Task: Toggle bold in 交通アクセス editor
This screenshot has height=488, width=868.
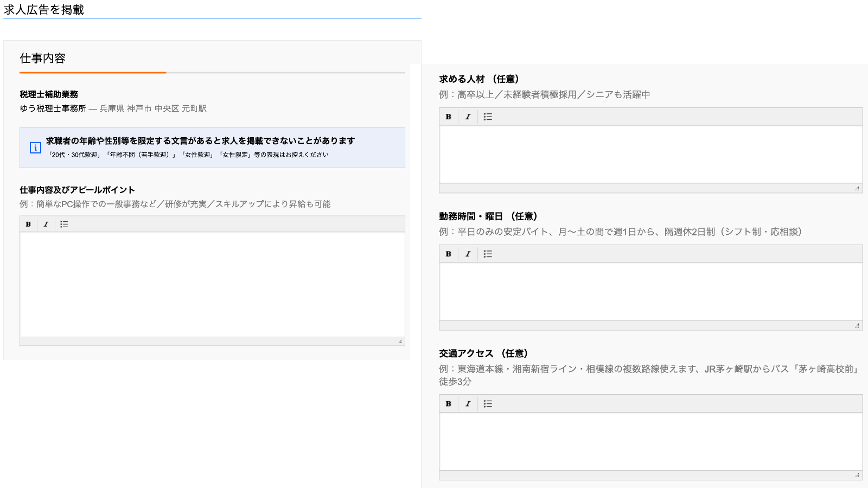Action: pos(448,404)
